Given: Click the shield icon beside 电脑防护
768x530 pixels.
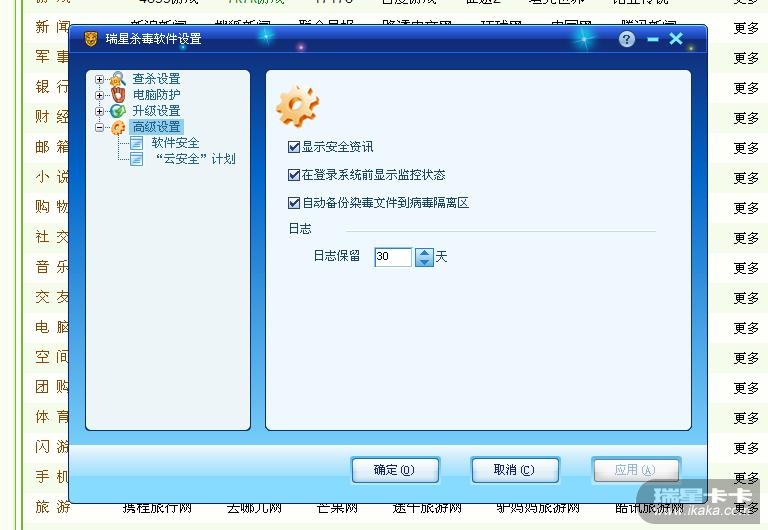Looking at the screenshot, I should pyautogui.click(x=118, y=95).
